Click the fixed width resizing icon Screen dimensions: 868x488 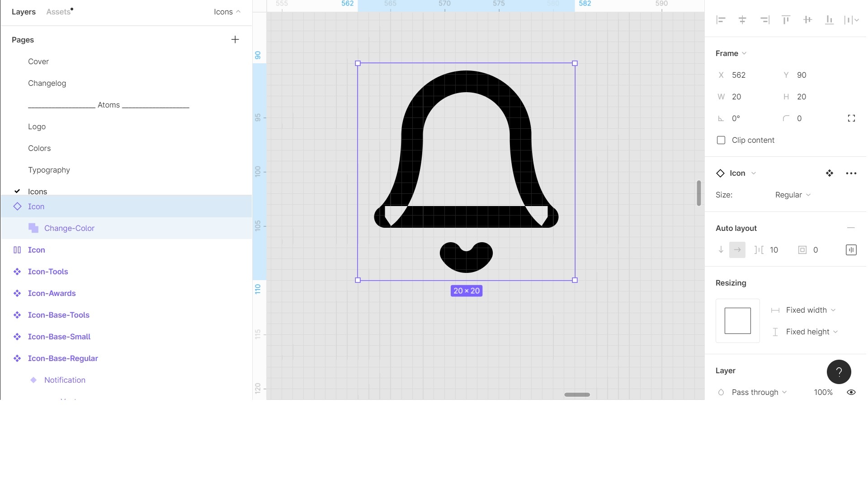[775, 309]
